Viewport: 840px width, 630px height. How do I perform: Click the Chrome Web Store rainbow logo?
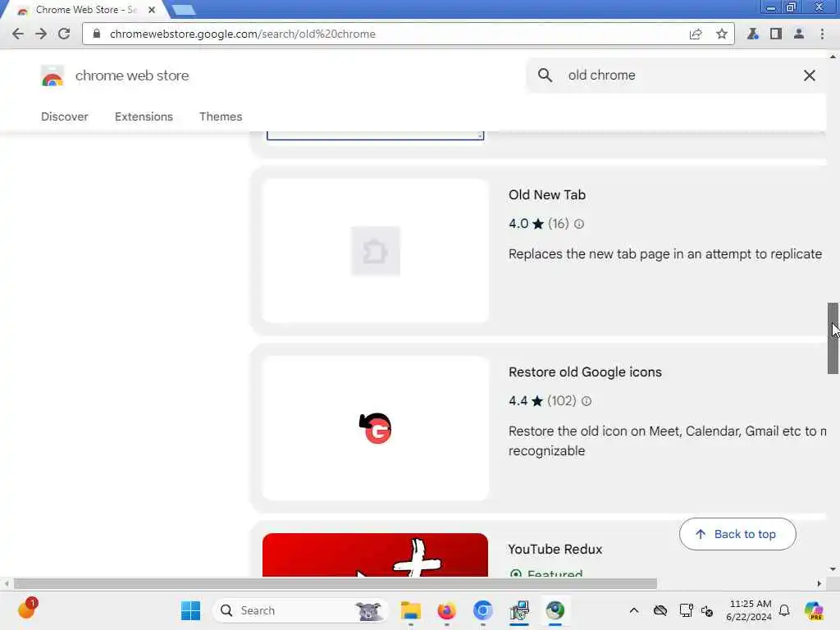click(52, 75)
